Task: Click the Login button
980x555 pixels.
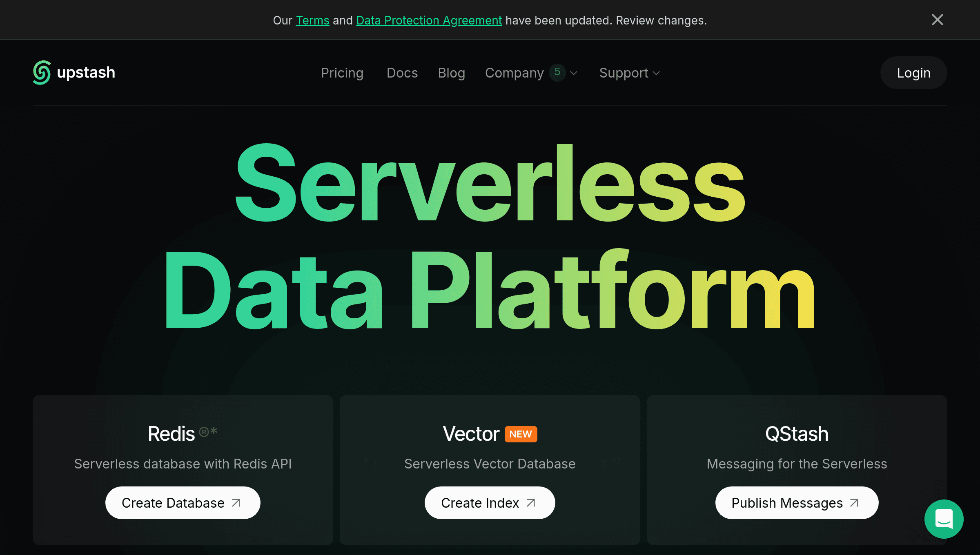Action: click(x=913, y=73)
